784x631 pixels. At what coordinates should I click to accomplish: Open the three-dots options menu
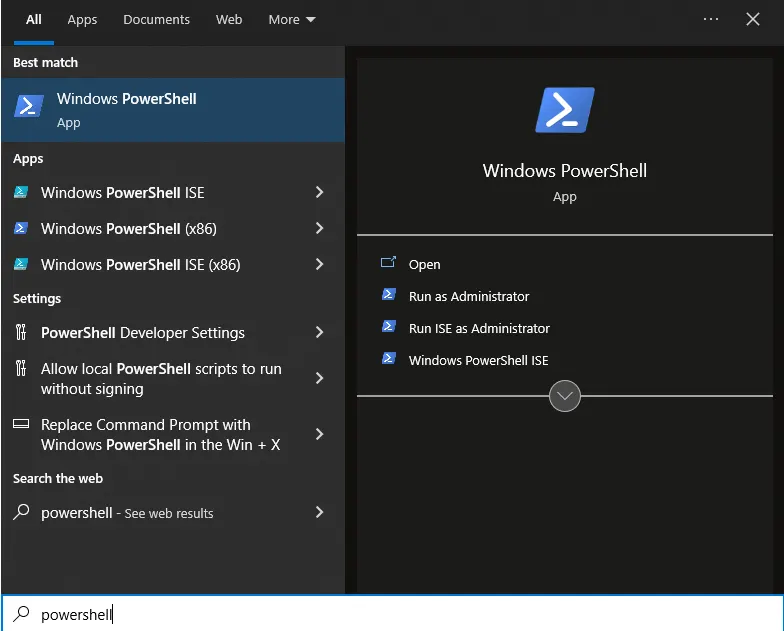pos(710,19)
